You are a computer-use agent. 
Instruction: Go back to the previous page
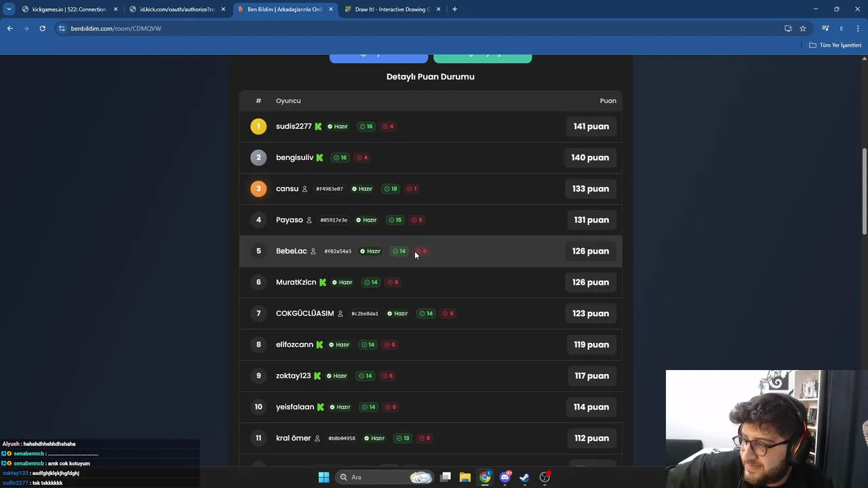click(9, 28)
